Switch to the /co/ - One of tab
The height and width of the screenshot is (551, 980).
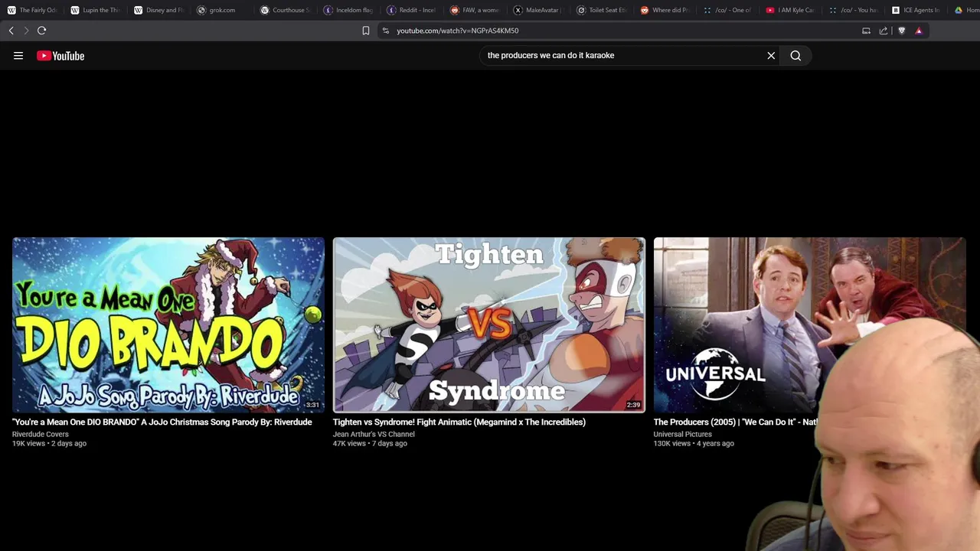pos(727,10)
